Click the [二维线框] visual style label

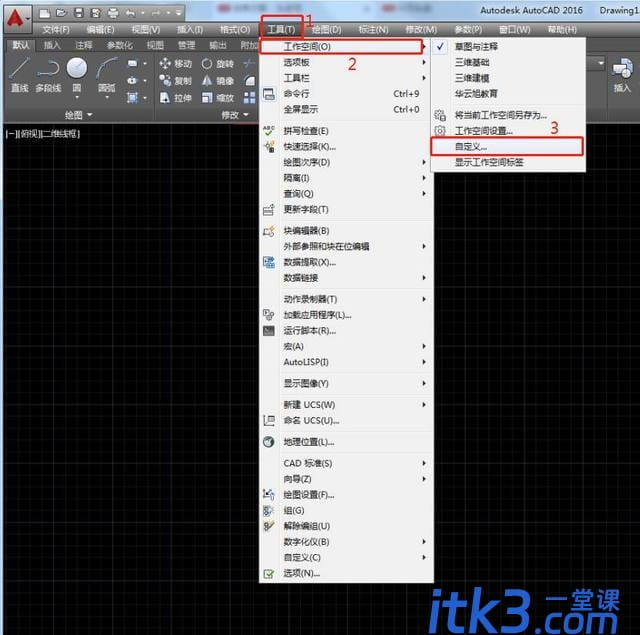61,133
